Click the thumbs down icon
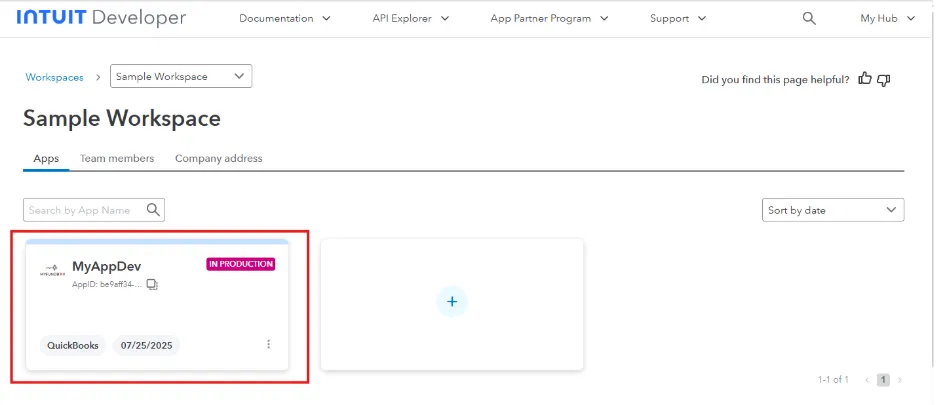936x405 pixels. (883, 79)
